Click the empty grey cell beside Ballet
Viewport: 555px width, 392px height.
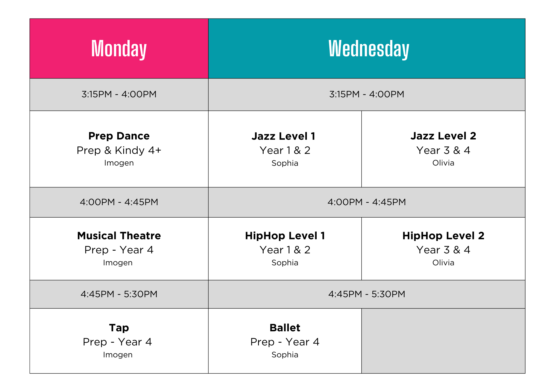coord(443,341)
